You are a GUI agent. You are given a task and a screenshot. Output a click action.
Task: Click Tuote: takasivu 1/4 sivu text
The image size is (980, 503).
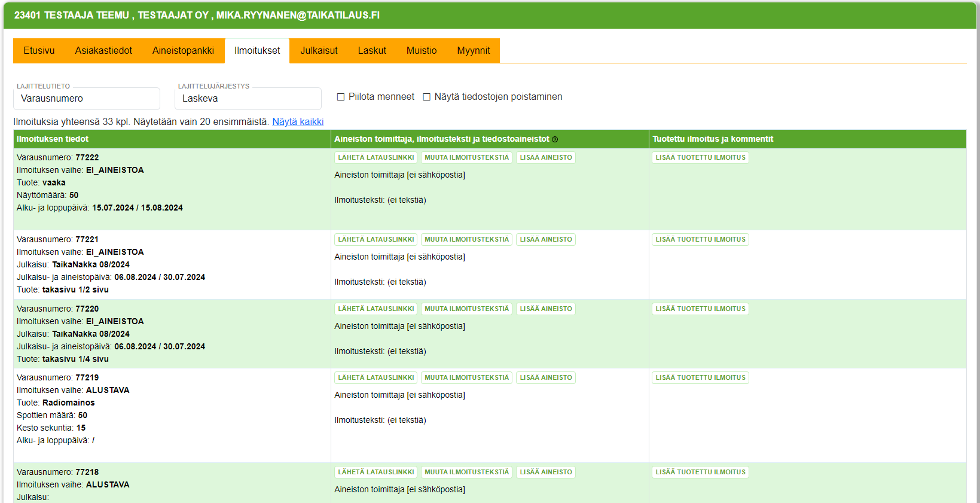pos(63,359)
